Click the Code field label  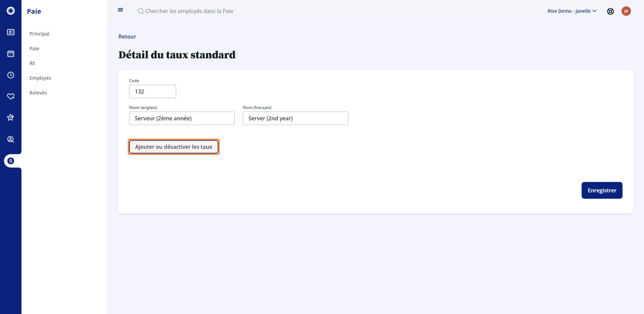[x=134, y=80]
